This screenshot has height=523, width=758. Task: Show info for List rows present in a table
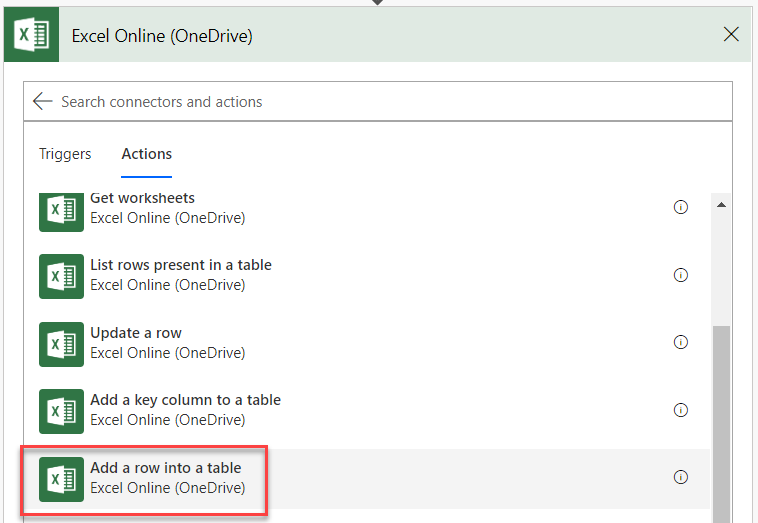pos(681,275)
